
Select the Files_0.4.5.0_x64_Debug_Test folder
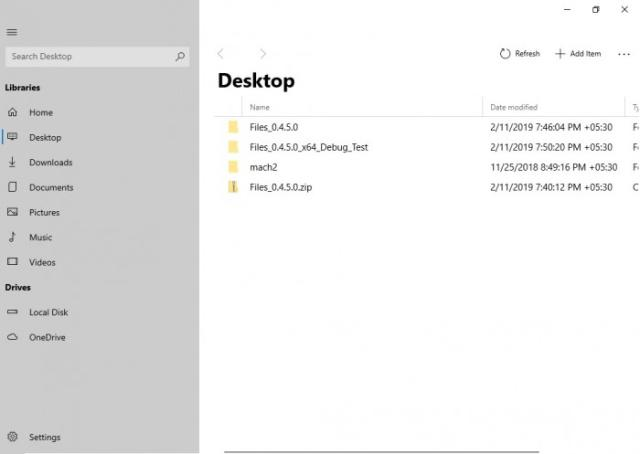coord(308,147)
